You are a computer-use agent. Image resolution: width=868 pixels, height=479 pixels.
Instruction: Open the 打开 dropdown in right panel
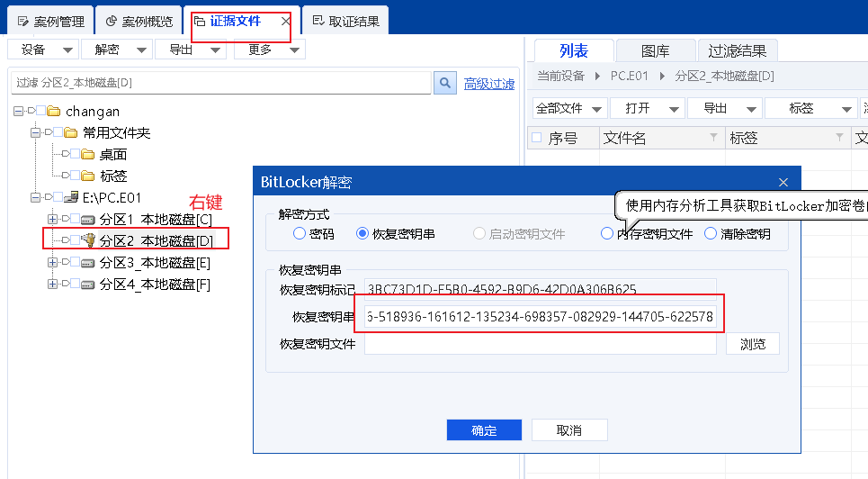tap(648, 109)
